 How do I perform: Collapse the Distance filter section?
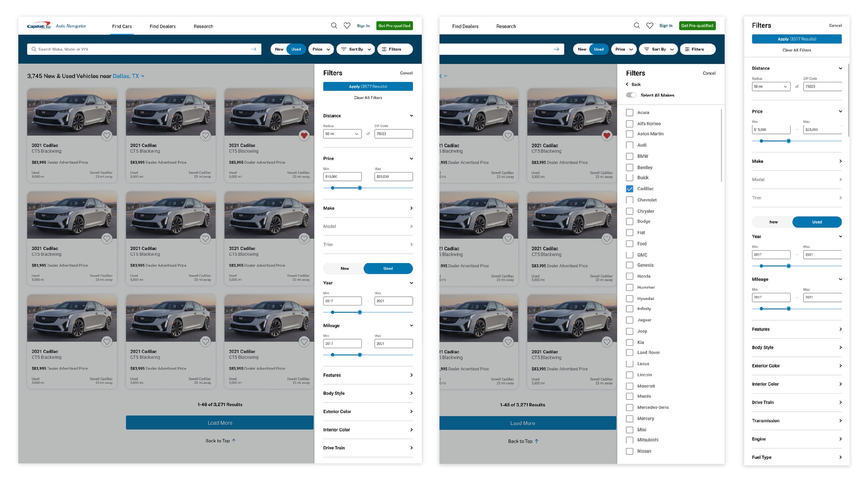[411, 116]
